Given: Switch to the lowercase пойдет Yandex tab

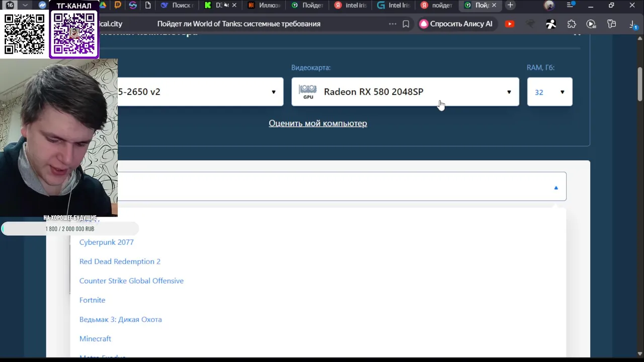Looking at the screenshot, I should (438, 5).
